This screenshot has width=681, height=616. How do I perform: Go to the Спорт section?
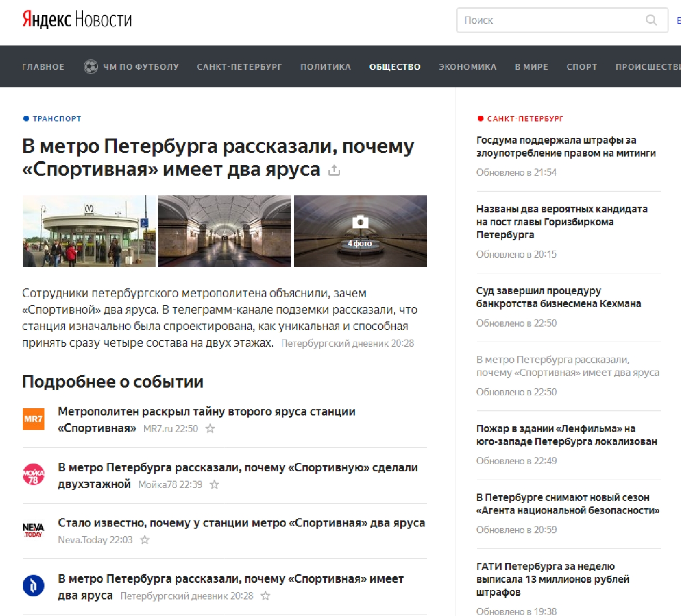tap(581, 67)
